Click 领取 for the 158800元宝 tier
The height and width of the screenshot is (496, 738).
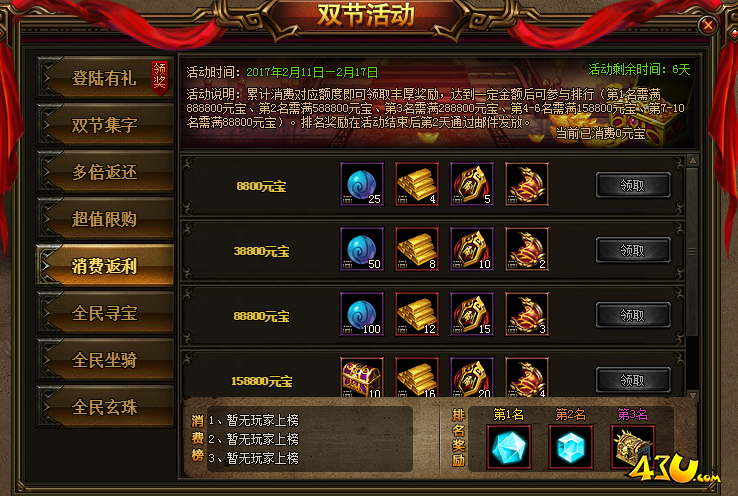pos(633,380)
